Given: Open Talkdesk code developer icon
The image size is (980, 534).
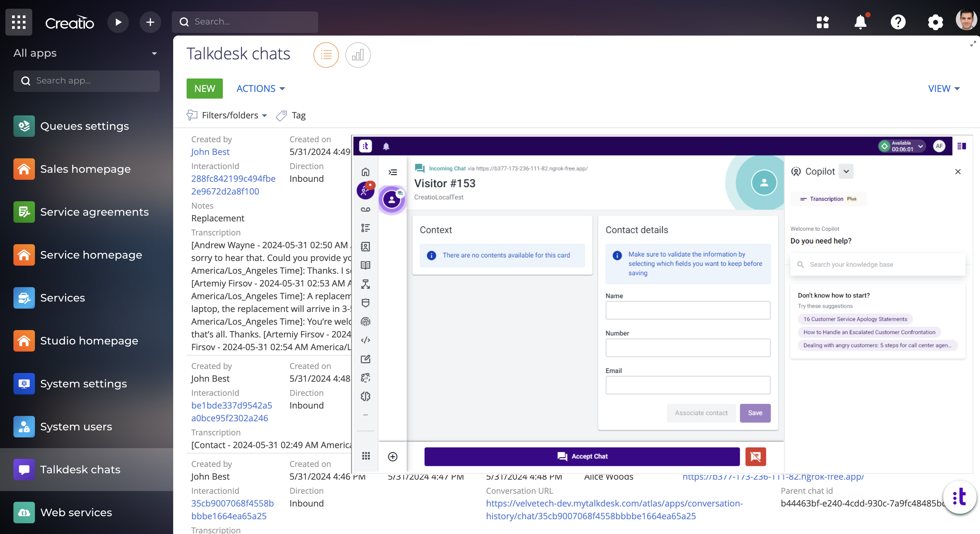Looking at the screenshot, I should click(x=365, y=340).
